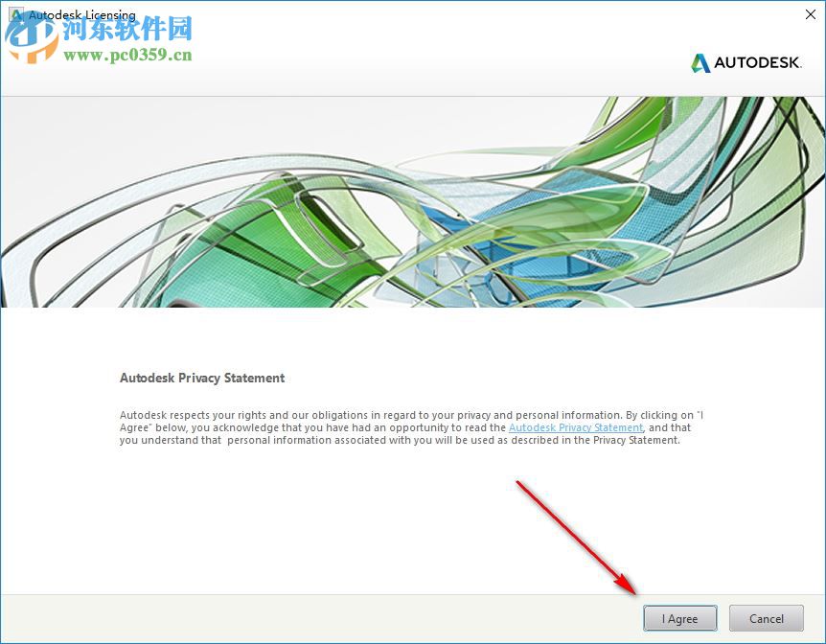Click the privacy statement paragraph text
Viewport: 826px width, 644px height.
(x=411, y=427)
